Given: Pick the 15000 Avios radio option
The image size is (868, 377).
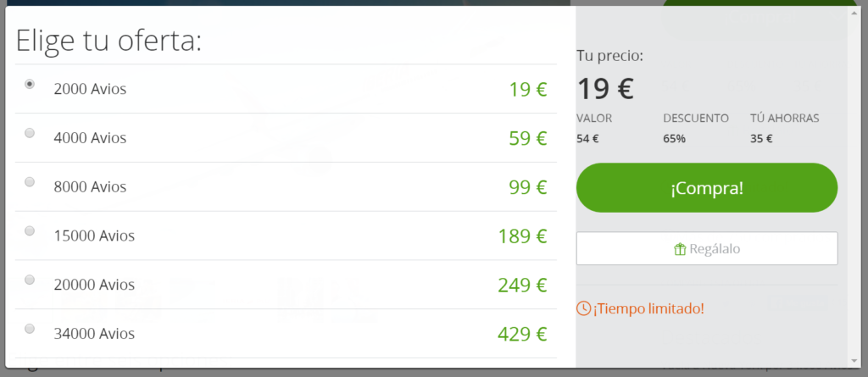Looking at the screenshot, I should tap(30, 230).
